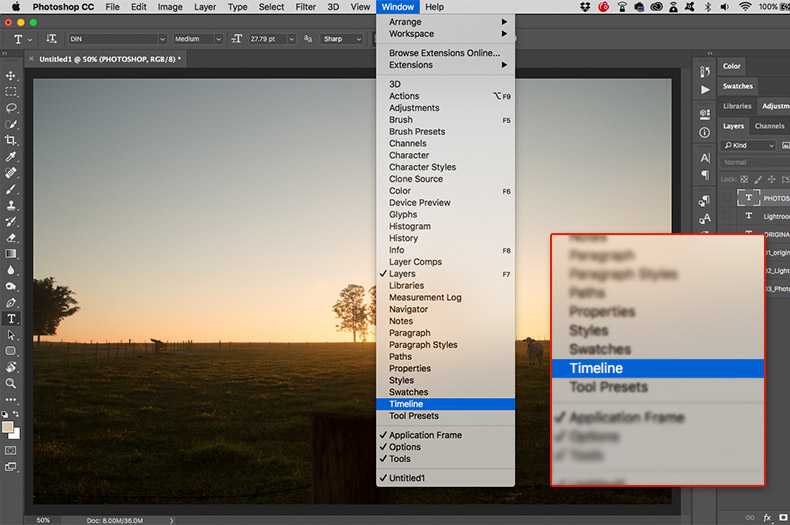790x525 pixels.
Task: Select the Eyedropper tool
Action: point(11,156)
